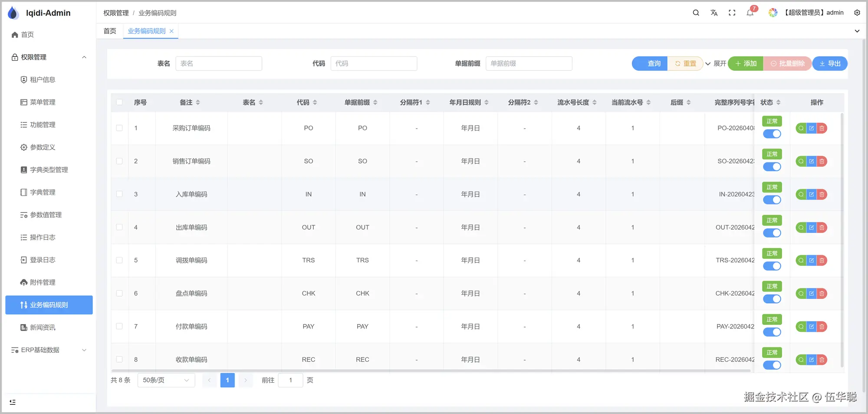Viewport: 868px width, 414px height.
Task: Go to previous page arrow
Action: (x=209, y=380)
